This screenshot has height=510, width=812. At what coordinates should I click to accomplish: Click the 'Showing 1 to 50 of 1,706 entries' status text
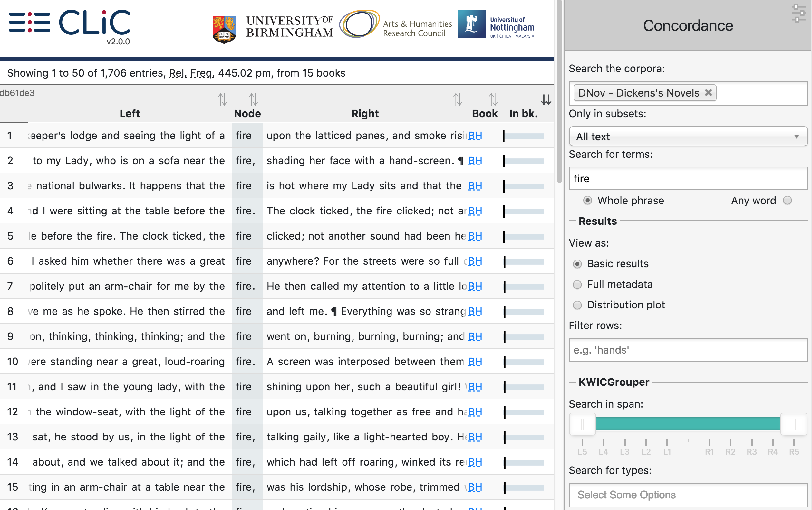[x=87, y=73]
